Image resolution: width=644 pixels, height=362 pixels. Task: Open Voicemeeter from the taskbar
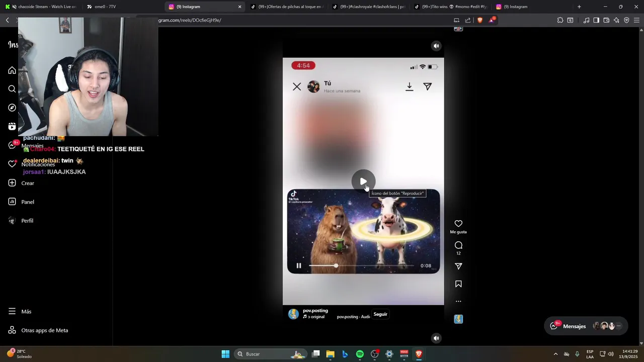click(x=404, y=354)
